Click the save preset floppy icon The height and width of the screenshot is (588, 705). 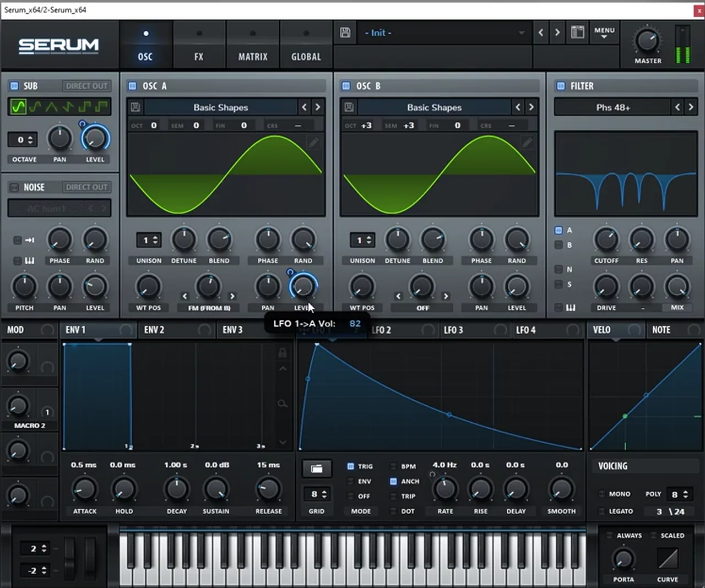(x=345, y=32)
